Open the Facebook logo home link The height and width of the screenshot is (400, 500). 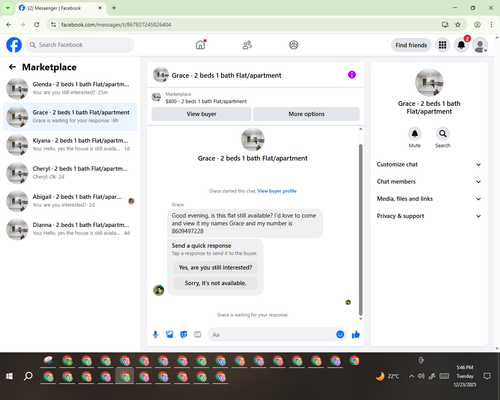(14, 45)
